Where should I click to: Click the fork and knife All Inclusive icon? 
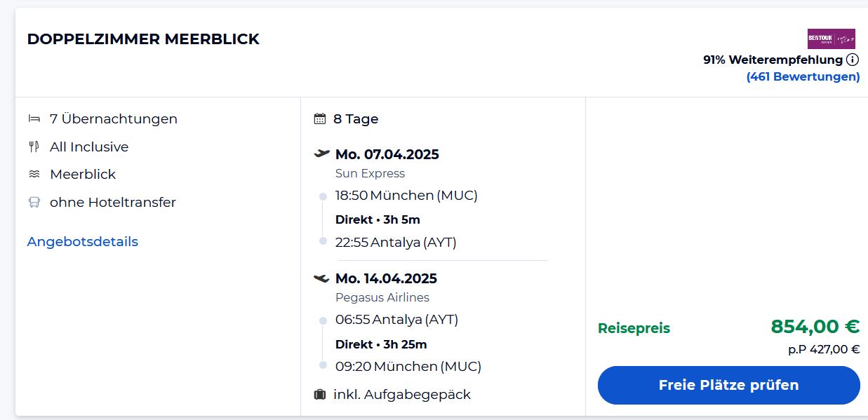coord(34,147)
